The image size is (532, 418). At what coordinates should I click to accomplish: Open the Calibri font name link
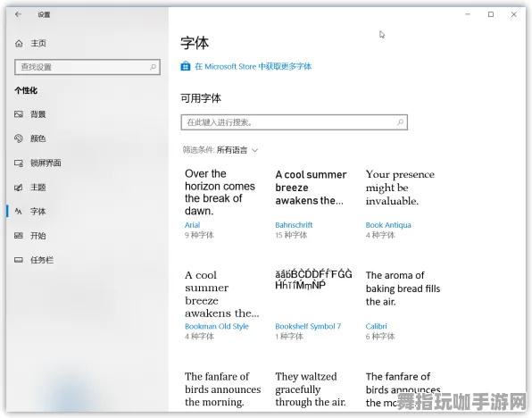[x=377, y=326]
